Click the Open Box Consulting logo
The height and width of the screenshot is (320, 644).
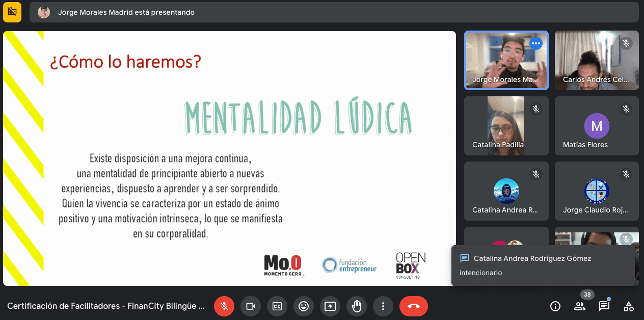(411, 265)
